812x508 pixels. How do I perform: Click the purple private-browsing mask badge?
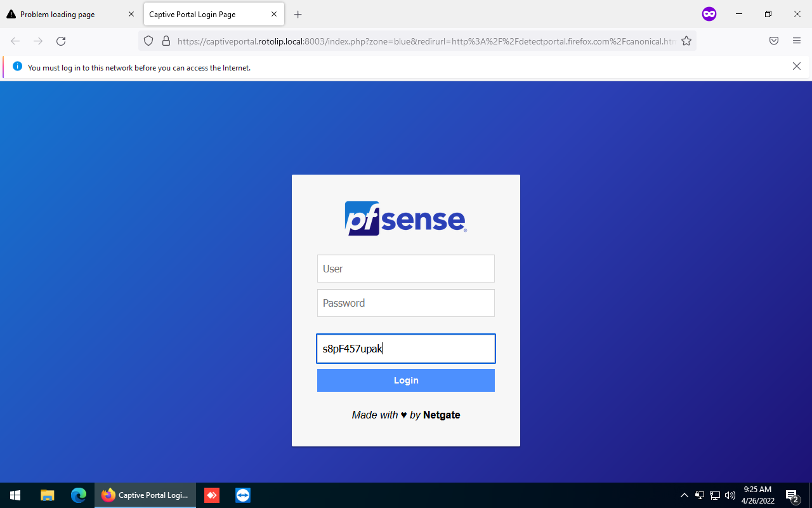709,14
